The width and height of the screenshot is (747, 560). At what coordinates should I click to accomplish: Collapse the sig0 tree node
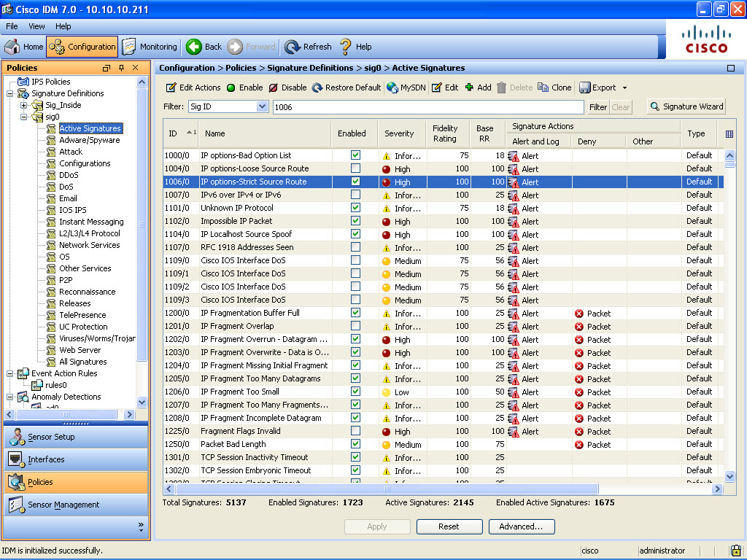(23, 117)
